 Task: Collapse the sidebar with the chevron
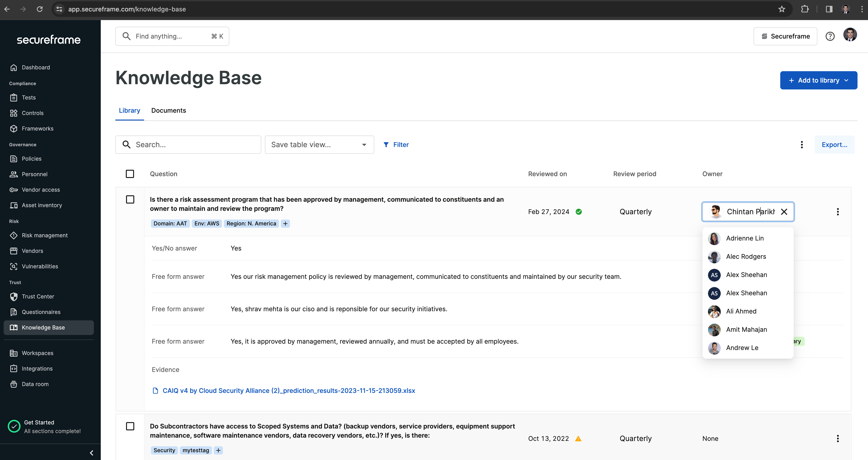pos(92,452)
